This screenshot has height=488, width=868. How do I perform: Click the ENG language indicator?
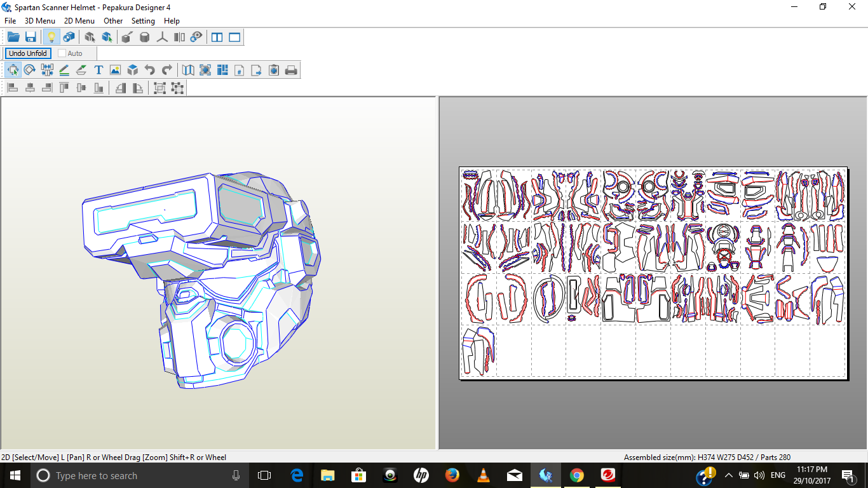click(x=778, y=475)
